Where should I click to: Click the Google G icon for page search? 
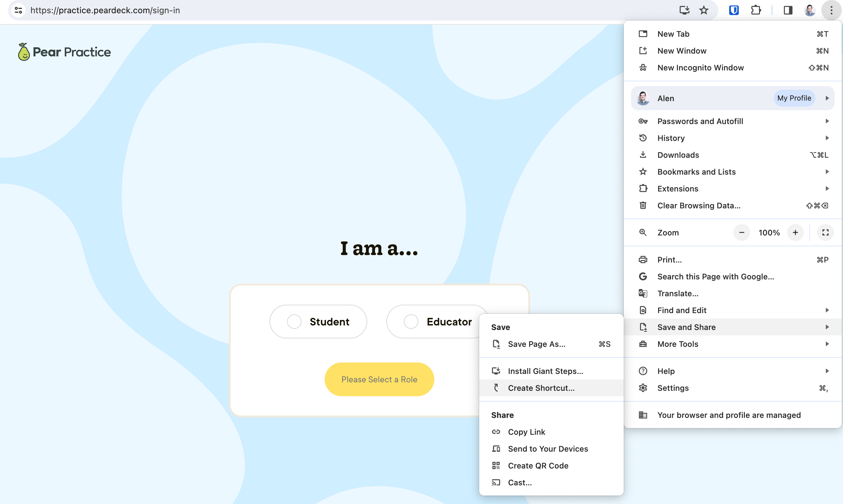(643, 276)
